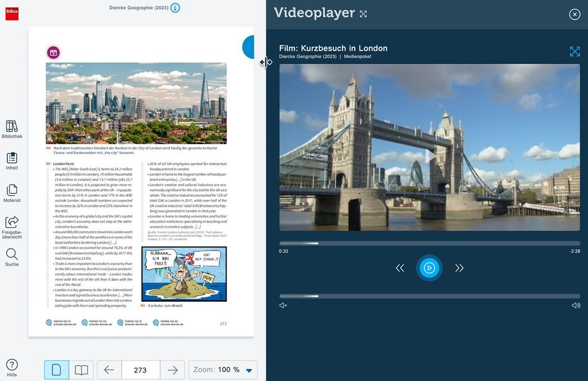This screenshot has height=381, width=588.
Task: Switch to single page view
Action: [57, 370]
